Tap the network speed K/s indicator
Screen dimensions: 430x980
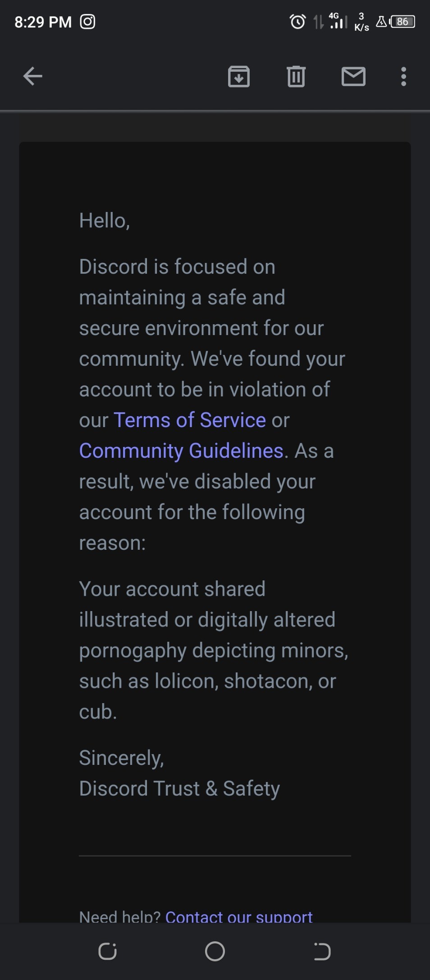pyautogui.click(x=361, y=22)
